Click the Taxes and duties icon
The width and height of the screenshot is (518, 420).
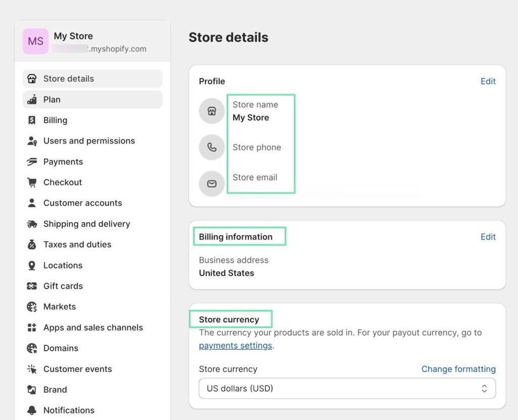[x=32, y=245]
